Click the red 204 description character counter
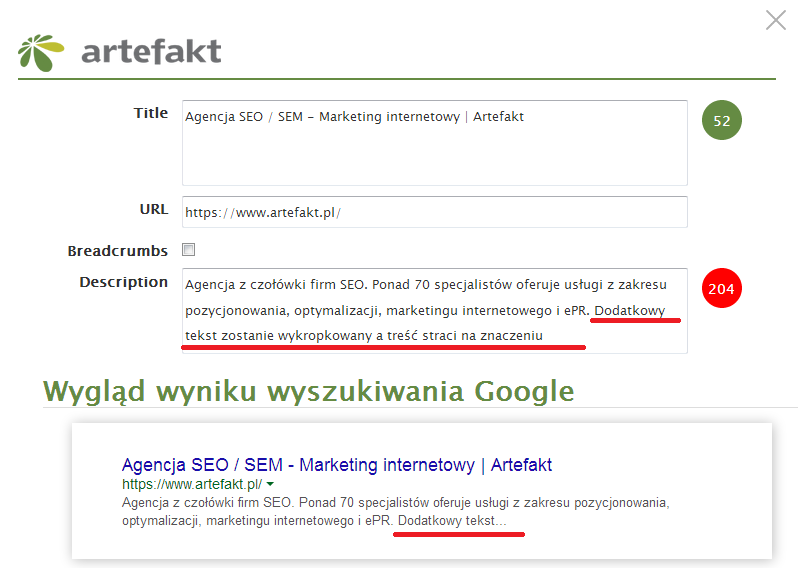 pos(722,289)
